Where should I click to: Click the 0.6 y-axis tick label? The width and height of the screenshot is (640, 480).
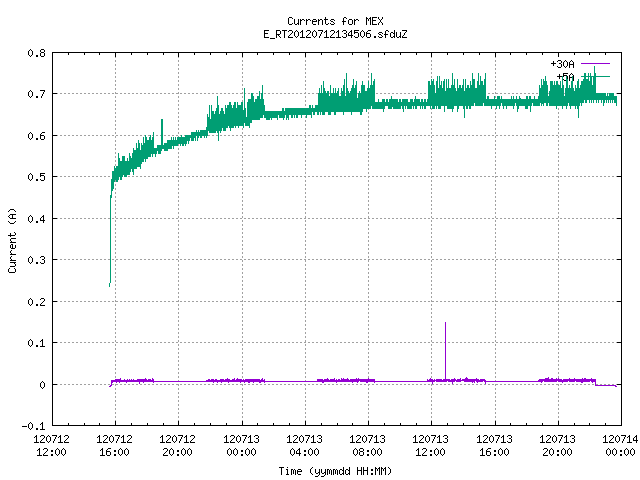(36, 136)
